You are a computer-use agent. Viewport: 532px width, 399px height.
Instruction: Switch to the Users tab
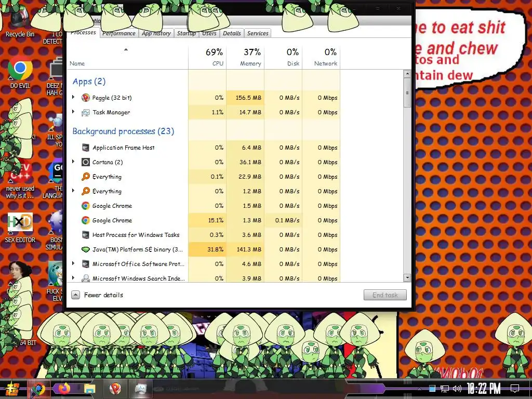(x=209, y=33)
